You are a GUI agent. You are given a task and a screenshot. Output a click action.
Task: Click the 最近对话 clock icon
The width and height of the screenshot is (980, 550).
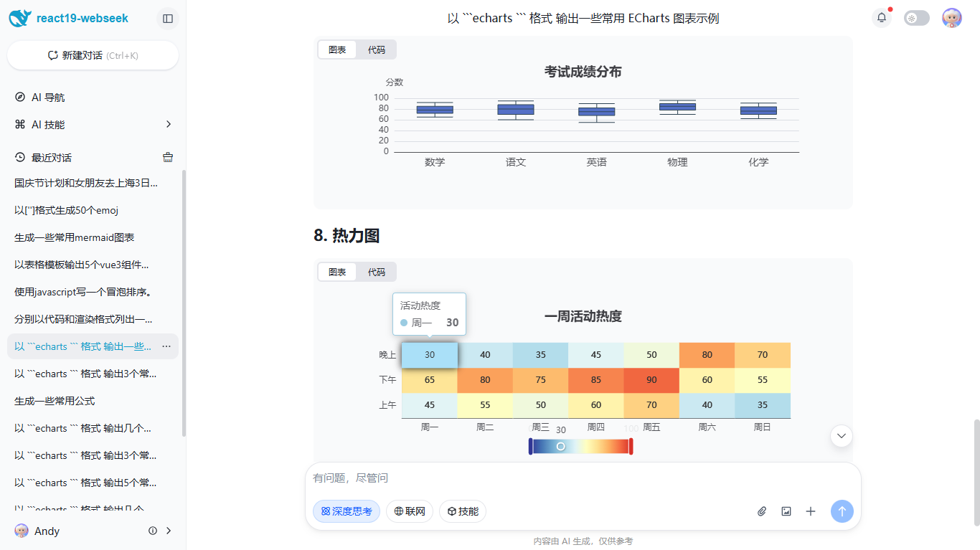click(20, 158)
